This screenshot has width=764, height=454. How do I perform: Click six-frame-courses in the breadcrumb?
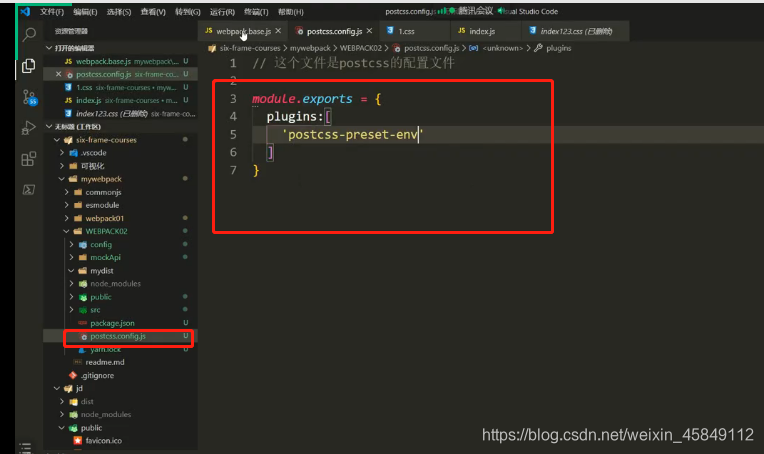[x=249, y=48]
